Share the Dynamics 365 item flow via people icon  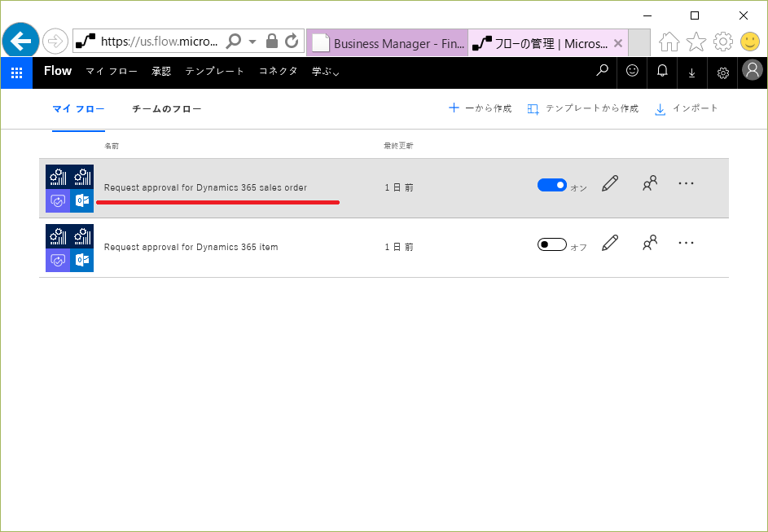[x=650, y=243]
